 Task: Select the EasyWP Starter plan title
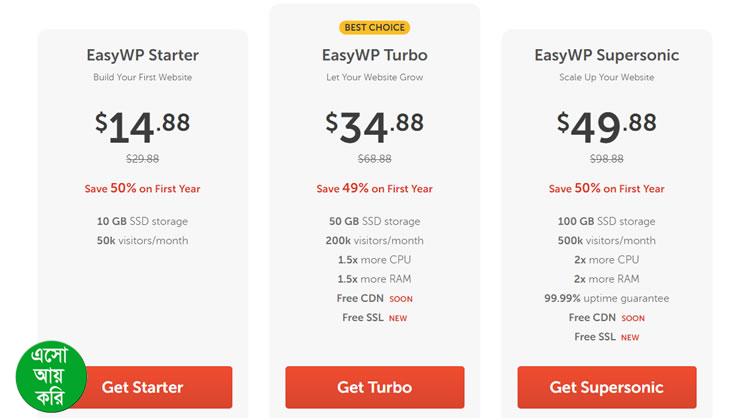point(142,55)
